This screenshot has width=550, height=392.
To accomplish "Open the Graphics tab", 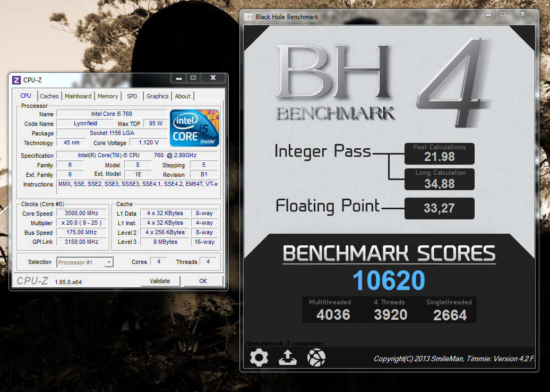I will (x=158, y=96).
